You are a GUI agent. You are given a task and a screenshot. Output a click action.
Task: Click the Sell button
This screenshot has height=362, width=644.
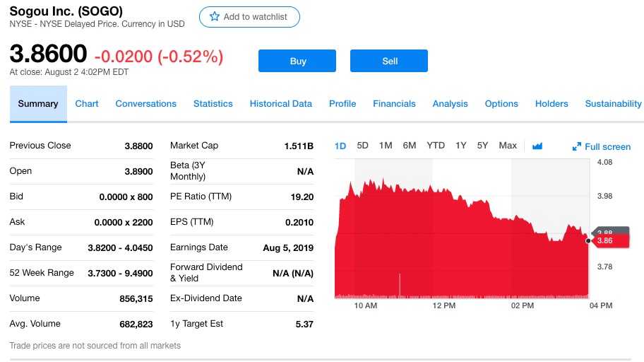click(x=389, y=61)
